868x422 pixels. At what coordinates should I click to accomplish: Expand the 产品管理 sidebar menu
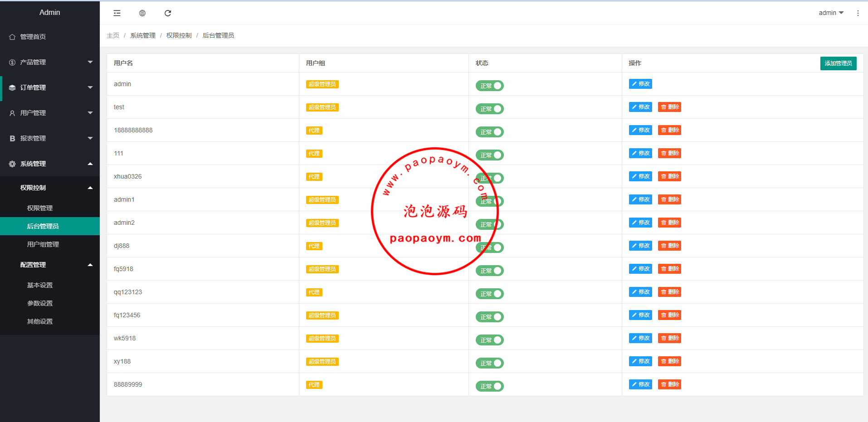50,62
